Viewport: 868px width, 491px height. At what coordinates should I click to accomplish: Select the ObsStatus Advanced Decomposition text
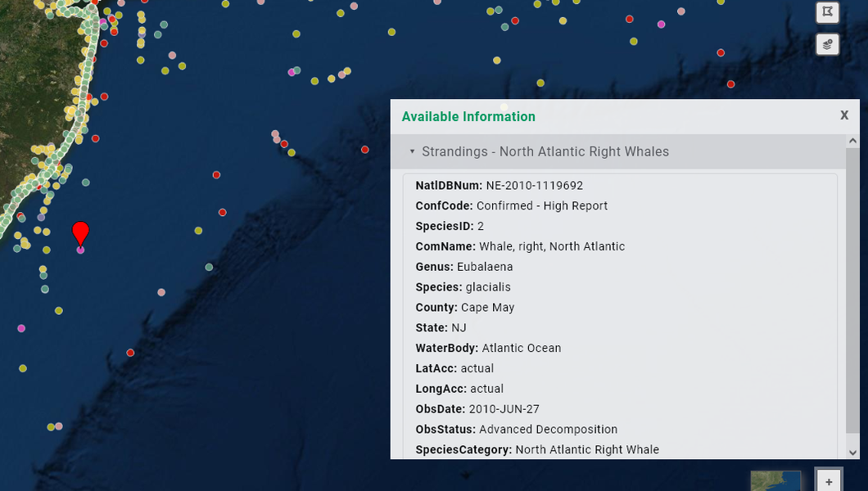[x=548, y=430]
